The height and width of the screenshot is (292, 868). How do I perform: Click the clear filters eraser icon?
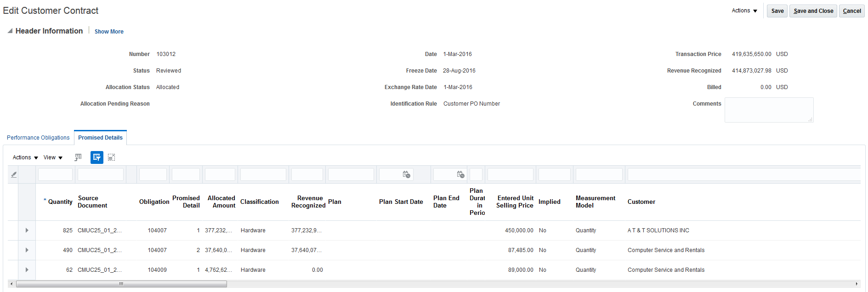click(14, 174)
